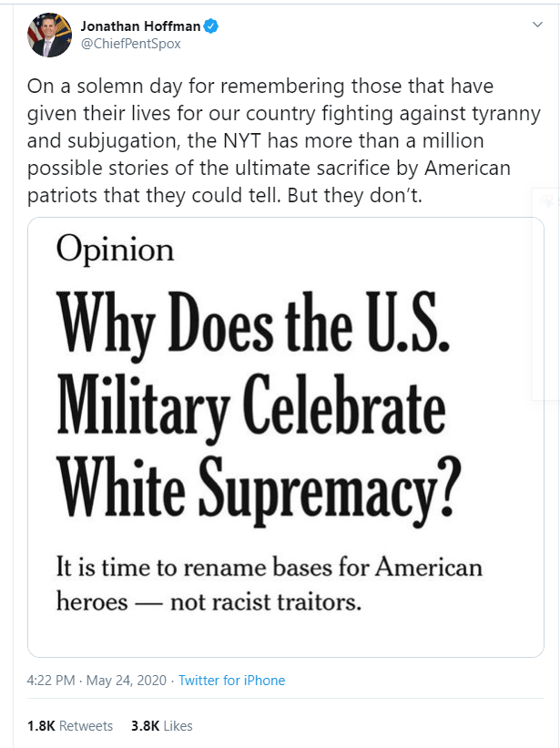The height and width of the screenshot is (748, 560).
Task: Click the May 24, 2020 date link
Action: tap(127, 681)
